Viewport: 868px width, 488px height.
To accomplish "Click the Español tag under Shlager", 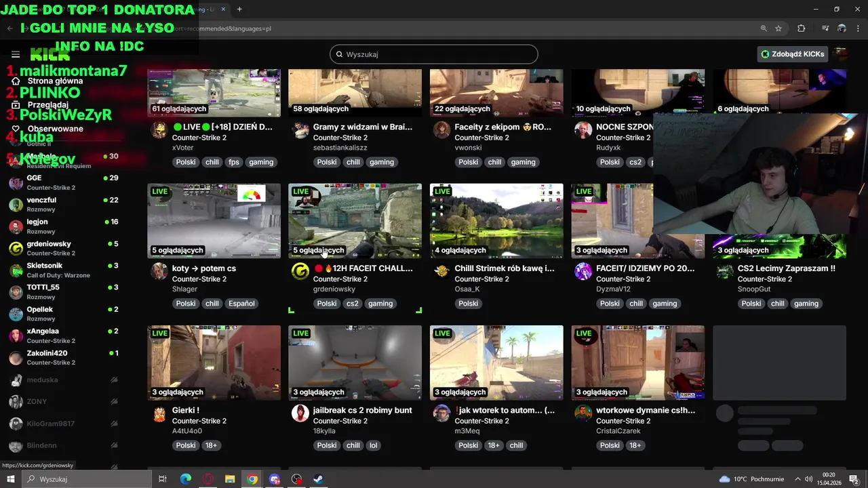I will coord(241,304).
